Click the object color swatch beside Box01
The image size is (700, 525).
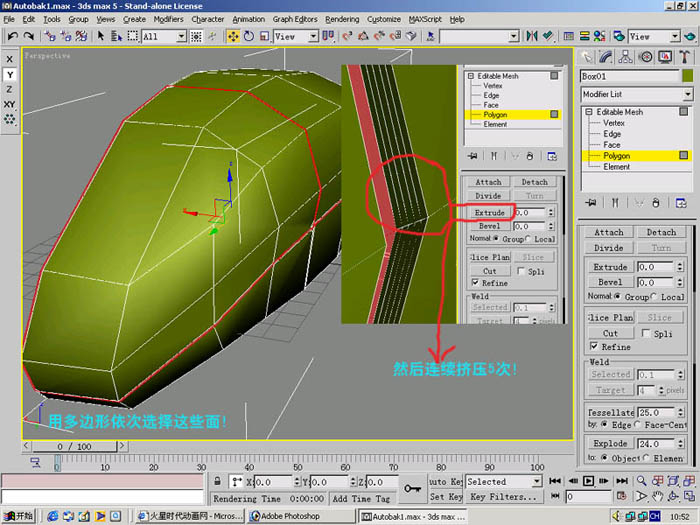[x=688, y=76]
